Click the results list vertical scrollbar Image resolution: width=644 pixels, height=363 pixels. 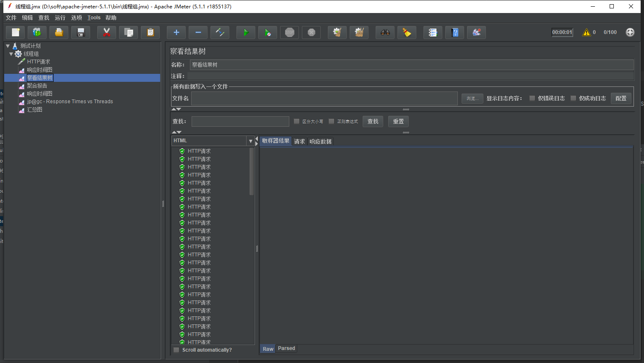click(x=252, y=171)
